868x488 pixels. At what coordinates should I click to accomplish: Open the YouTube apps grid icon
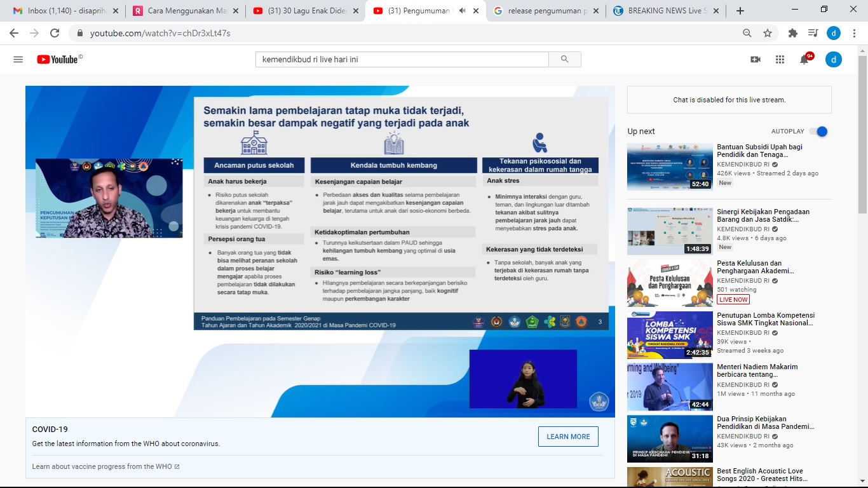(780, 59)
